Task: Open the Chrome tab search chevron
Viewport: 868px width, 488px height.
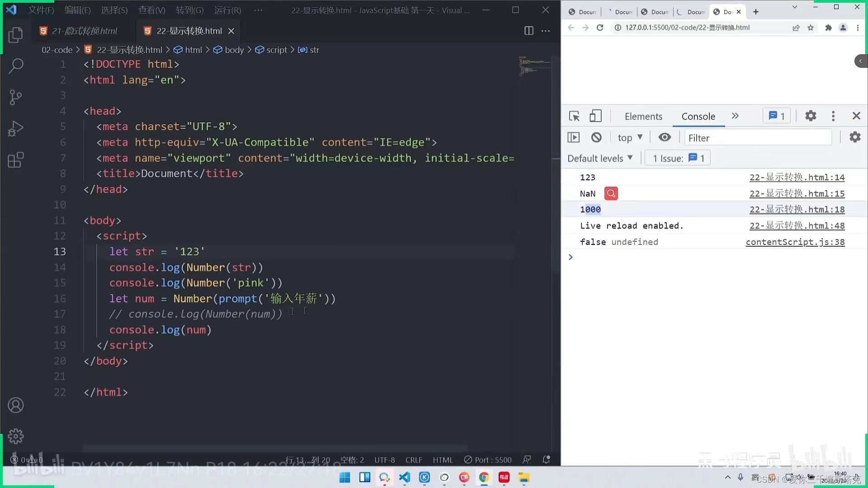Action: (x=794, y=8)
